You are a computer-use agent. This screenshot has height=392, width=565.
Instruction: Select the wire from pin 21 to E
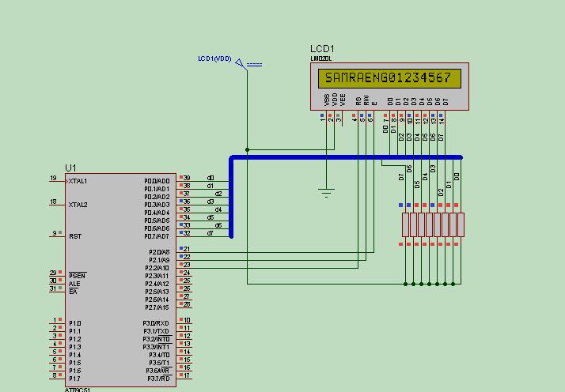tap(275, 252)
